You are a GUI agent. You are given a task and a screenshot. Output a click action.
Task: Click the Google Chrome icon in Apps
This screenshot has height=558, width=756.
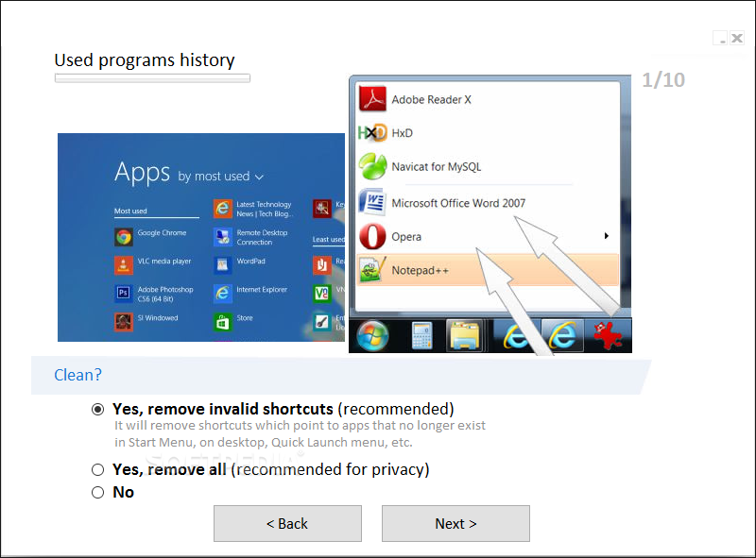[x=124, y=237]
